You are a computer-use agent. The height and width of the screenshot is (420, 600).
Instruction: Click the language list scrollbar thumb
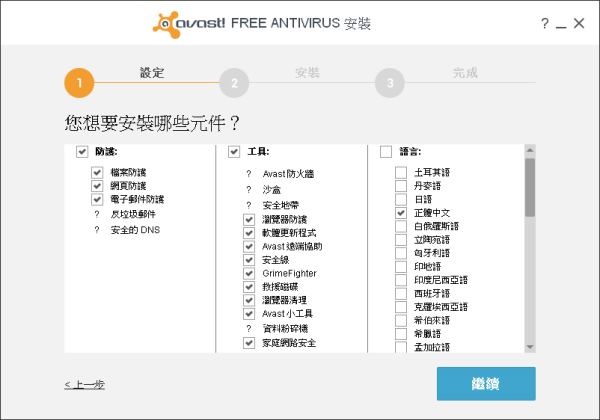[x=530, y=188]
